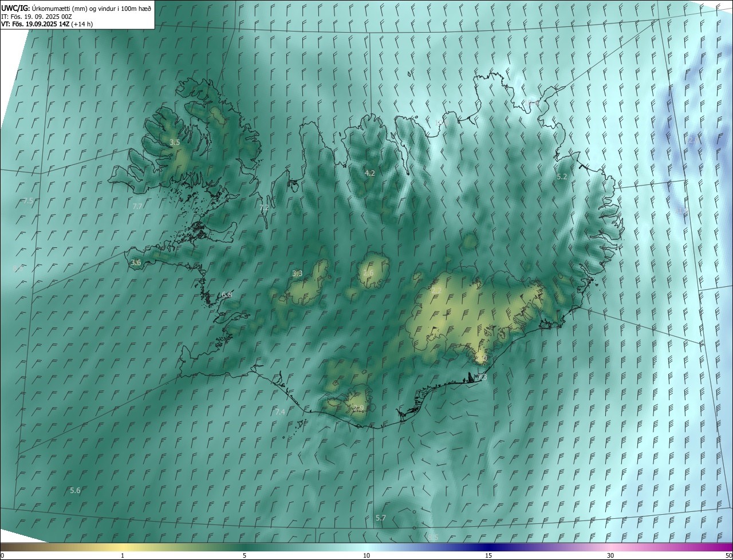Click the 2.6 value on Hofsjökull glacier
This screenshot has width=733, height=560.
click(x=368, y=273)
